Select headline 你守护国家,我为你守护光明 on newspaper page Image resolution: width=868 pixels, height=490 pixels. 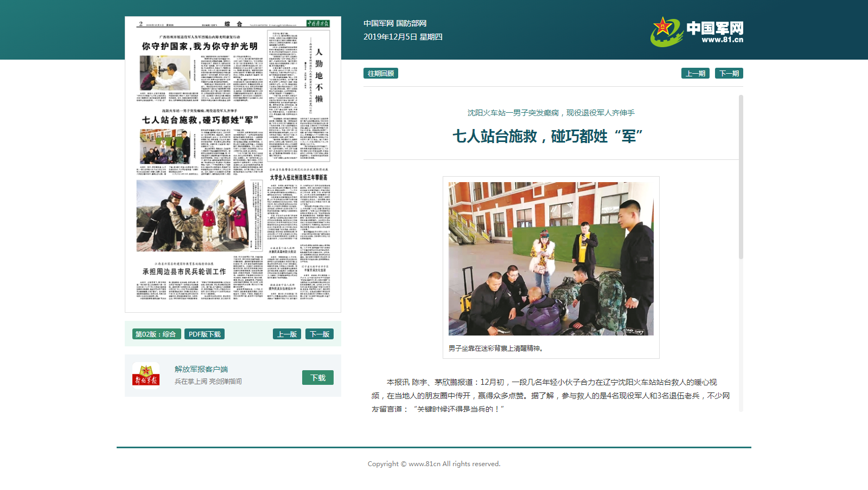coord(200,47)
